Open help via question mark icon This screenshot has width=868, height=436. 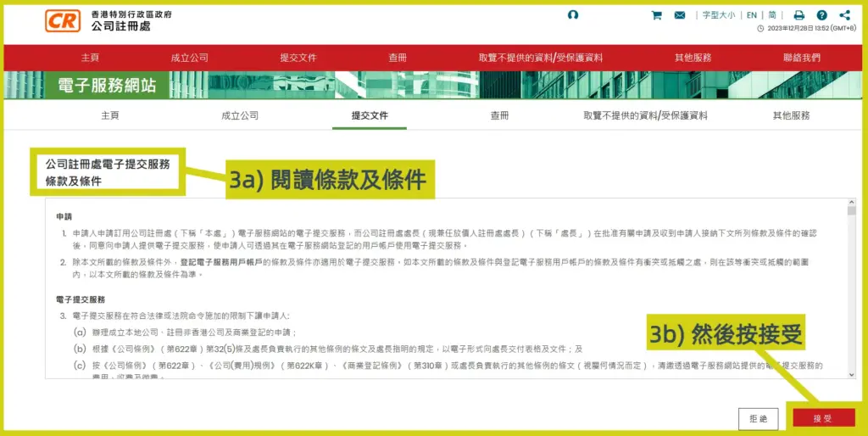[821, 15]
